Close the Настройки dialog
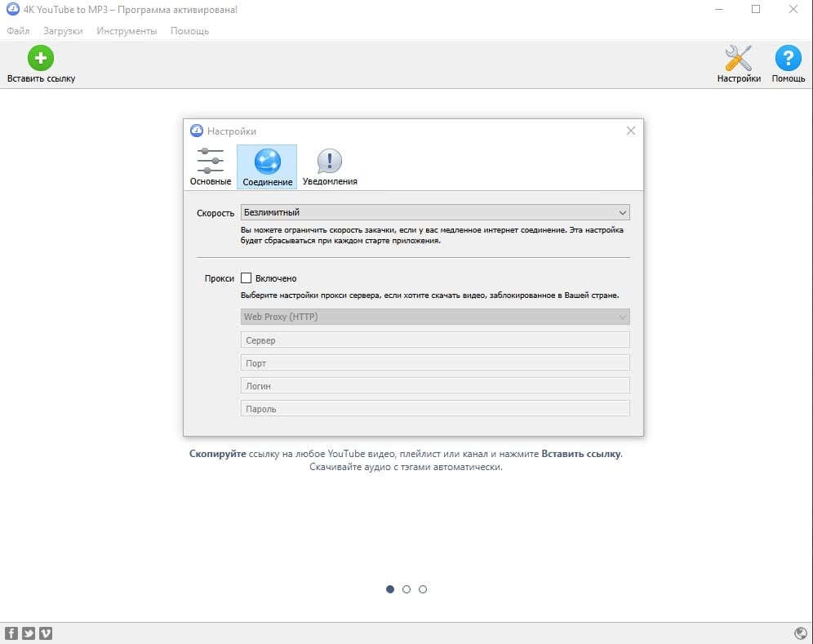Viewport: 813px width, 644px height. 630,131
